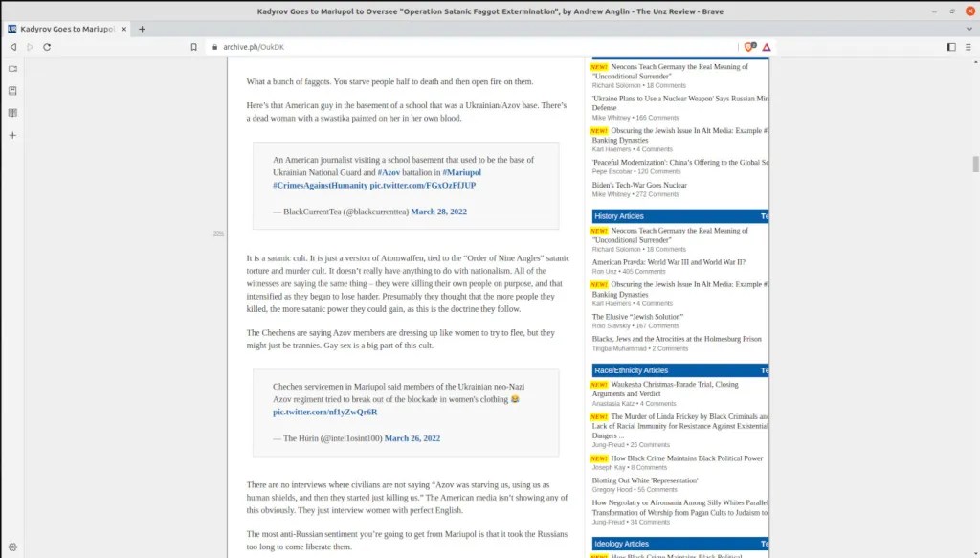Open the Brave hamburger main menu
Screen dimensions: 980x558
[x=968, y=47]
